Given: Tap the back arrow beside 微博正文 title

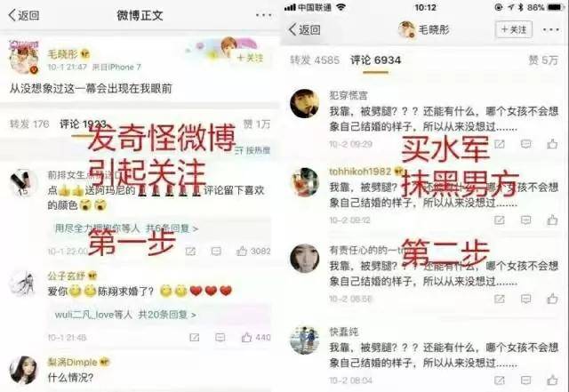Looking at the screenshot, I should coord(23,15).
